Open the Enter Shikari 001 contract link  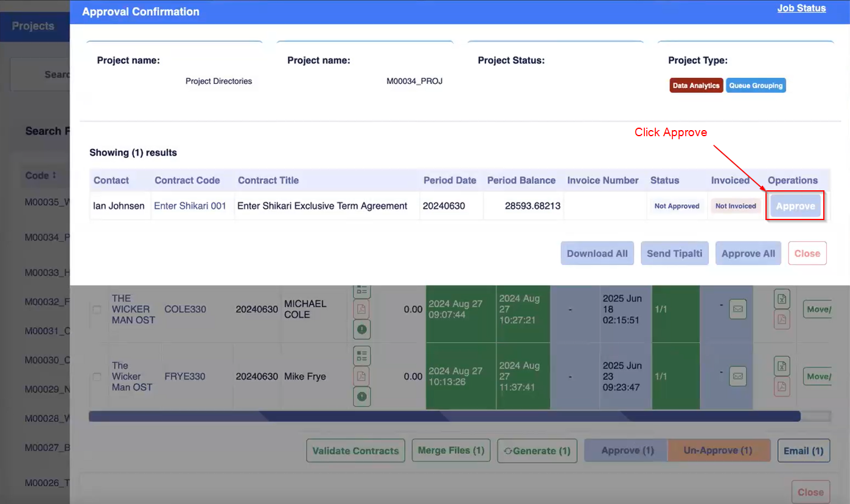point(190,206)
